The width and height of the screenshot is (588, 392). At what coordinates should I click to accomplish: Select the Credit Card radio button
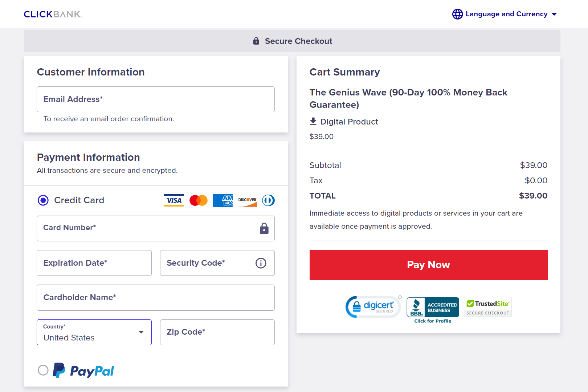[43, 200]
